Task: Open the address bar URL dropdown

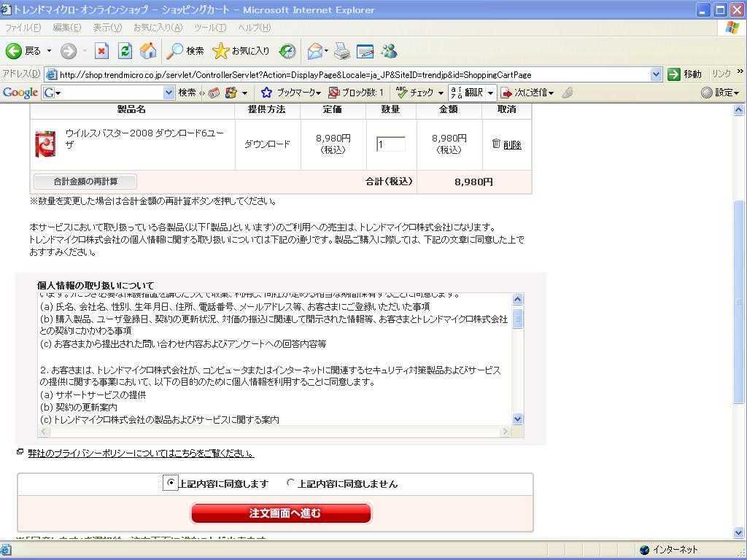Action: click(x=656, y=74)
